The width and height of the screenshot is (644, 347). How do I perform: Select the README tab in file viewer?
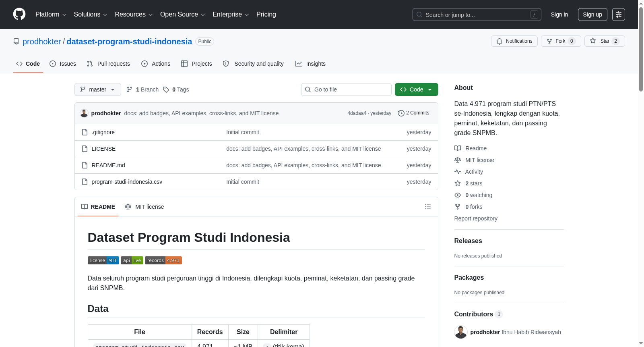[x=98, y=207]
